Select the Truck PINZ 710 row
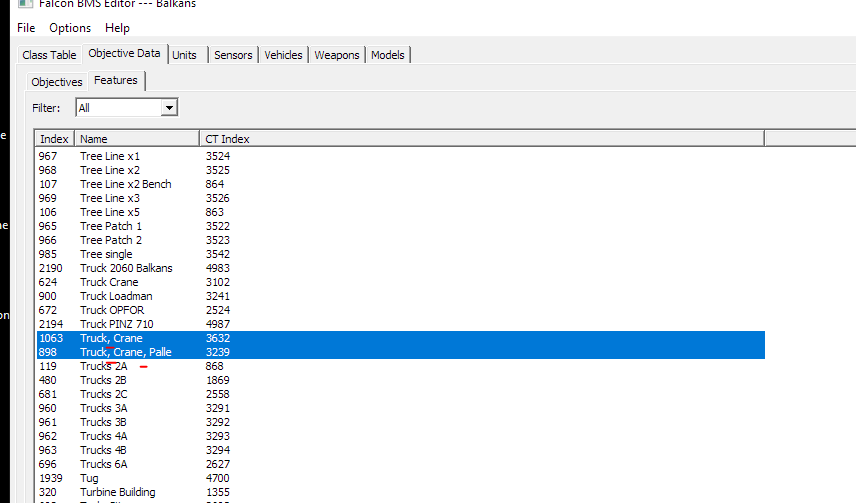The image size is (856, 503). 400,324
